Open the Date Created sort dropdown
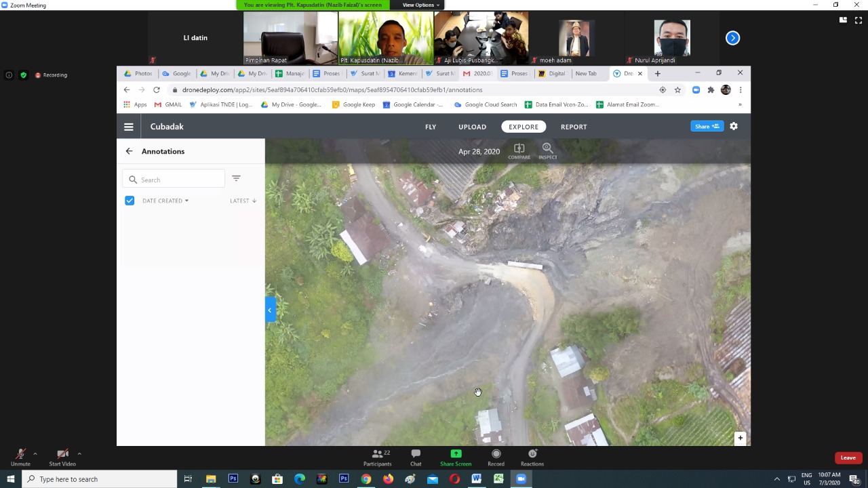Screen dimensions: 868x488 (x=165, y=201)
